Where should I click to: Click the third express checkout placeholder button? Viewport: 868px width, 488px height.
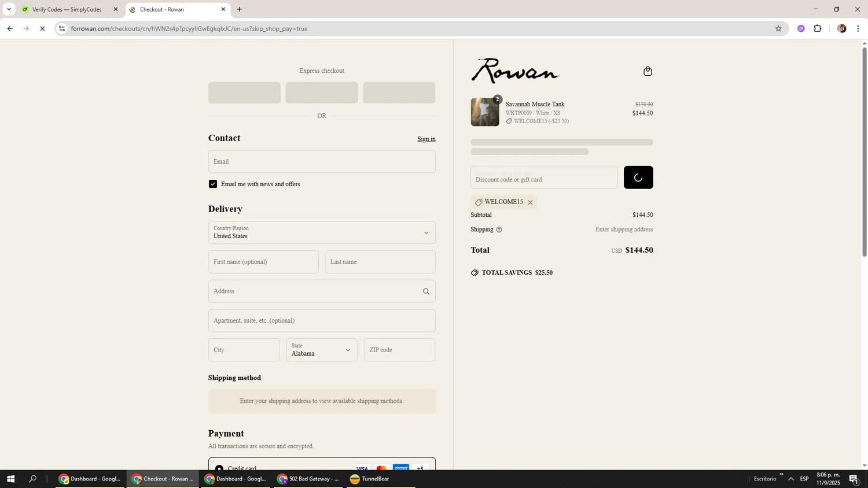pyautogui.click(x=399, y=93)
